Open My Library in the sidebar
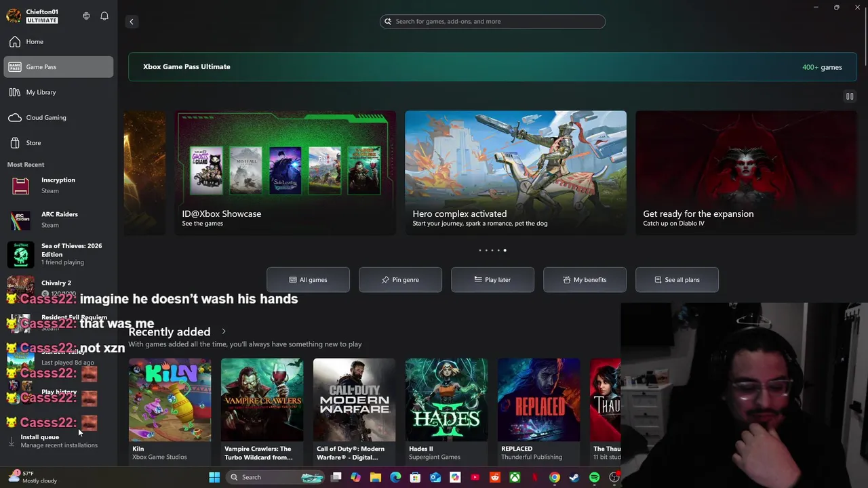This screenshot has width=868, height=488. pyautogui.click(x=58, y=92)
